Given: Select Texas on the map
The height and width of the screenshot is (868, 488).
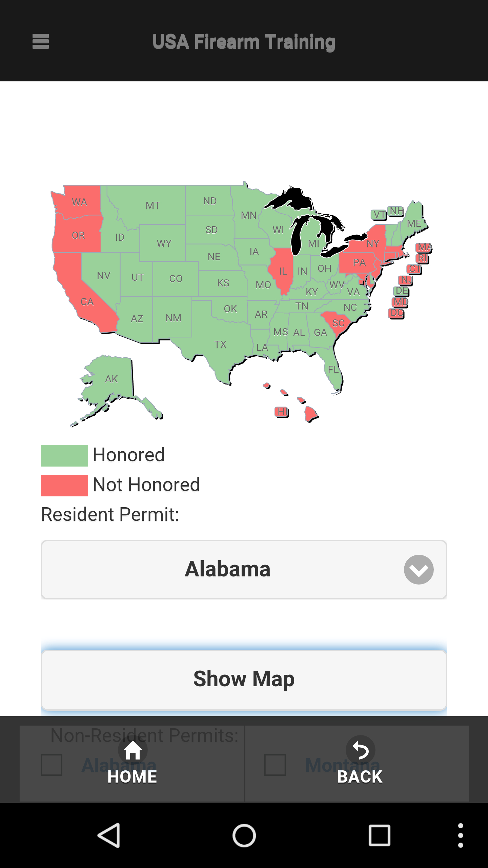Looking at the screenshot, I should coord(220,344).
